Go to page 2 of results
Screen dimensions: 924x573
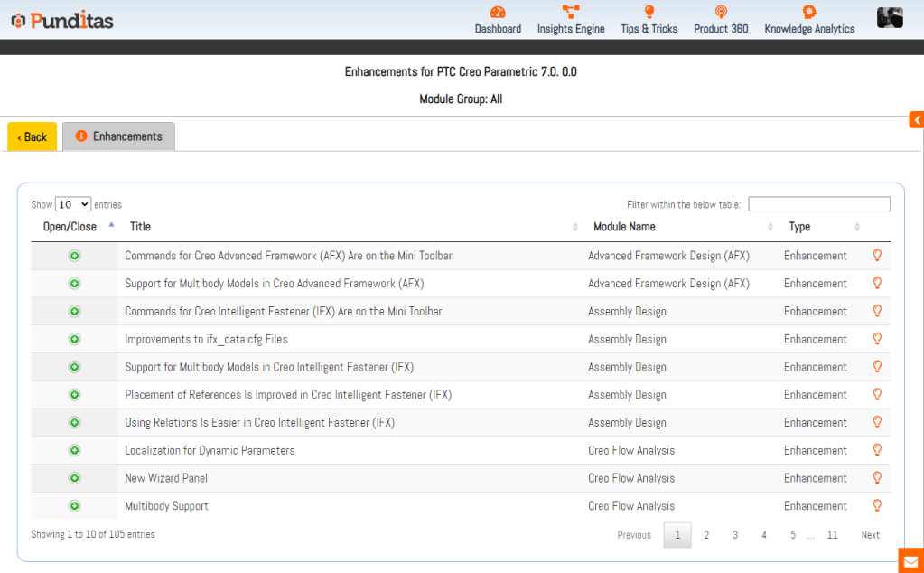(706, 535)
